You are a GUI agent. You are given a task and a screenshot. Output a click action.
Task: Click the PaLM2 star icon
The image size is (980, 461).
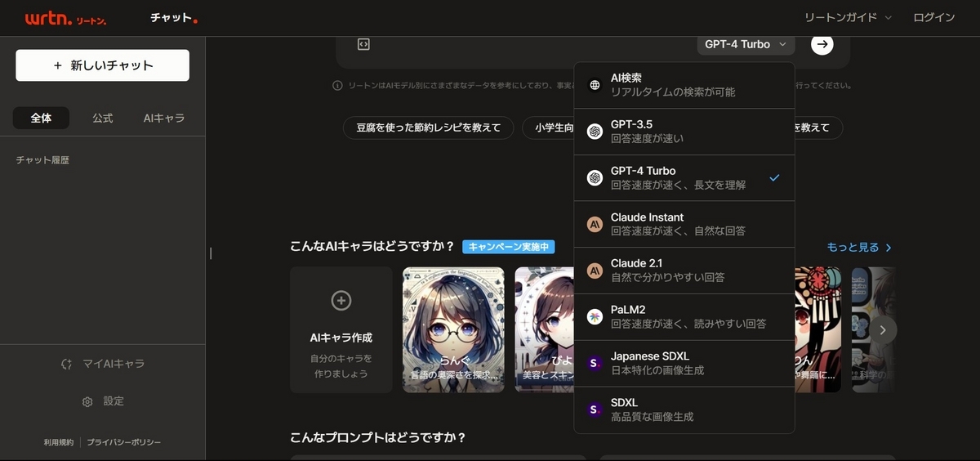(595, 317)
